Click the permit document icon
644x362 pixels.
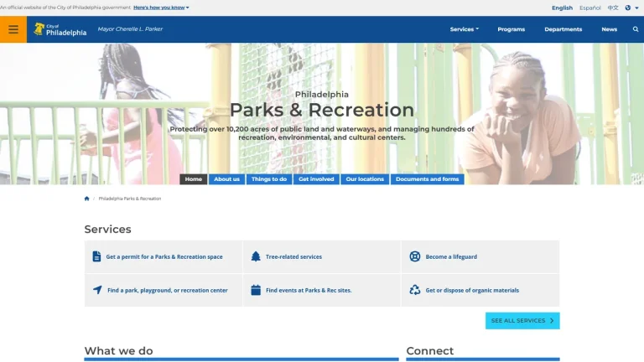tap(96, 256)
